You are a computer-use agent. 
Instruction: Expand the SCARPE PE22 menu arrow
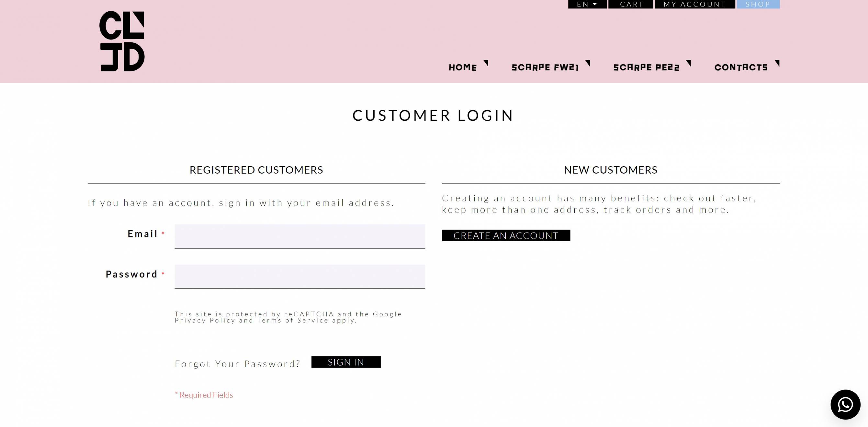(x=688, y=63)
